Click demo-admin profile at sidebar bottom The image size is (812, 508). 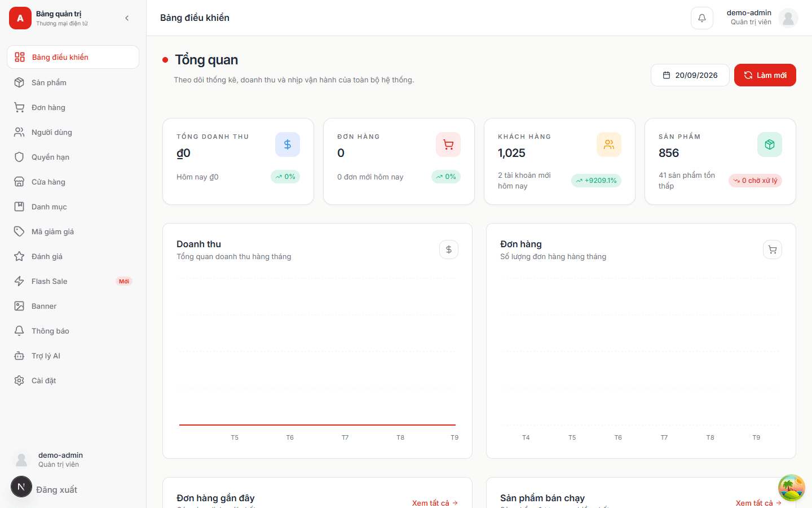(x=60, y=459)
